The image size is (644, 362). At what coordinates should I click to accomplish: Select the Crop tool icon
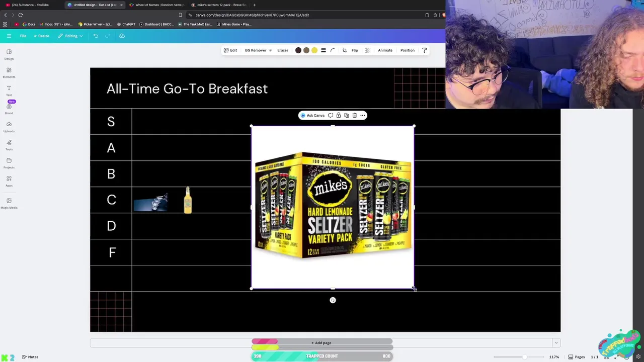(345, 50)
